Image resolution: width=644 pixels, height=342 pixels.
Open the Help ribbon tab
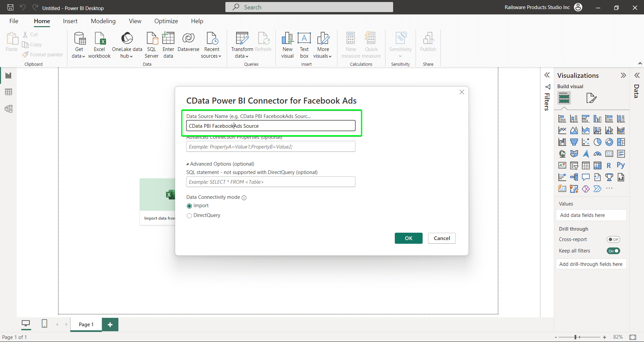[x=197, y=21]
